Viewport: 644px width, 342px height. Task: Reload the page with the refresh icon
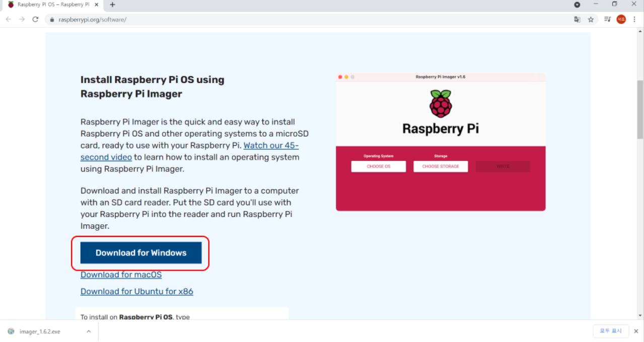(x=35, y=19)
